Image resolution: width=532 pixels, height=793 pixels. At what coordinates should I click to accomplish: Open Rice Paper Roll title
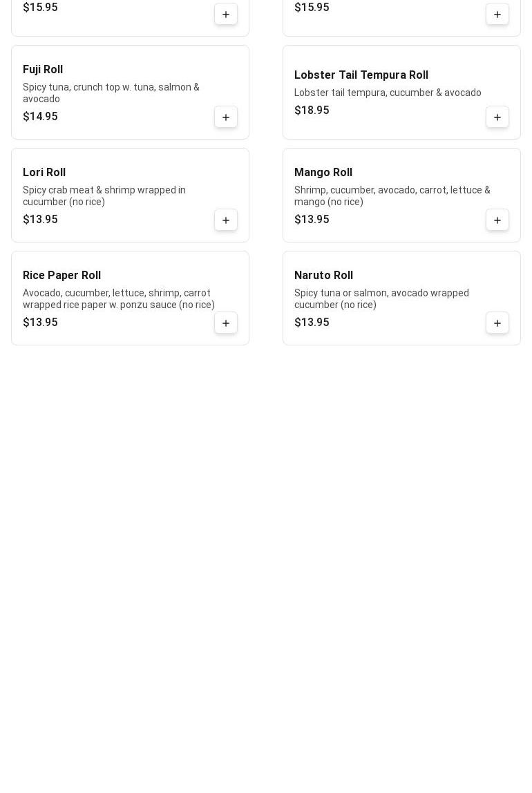click(61, 276)
